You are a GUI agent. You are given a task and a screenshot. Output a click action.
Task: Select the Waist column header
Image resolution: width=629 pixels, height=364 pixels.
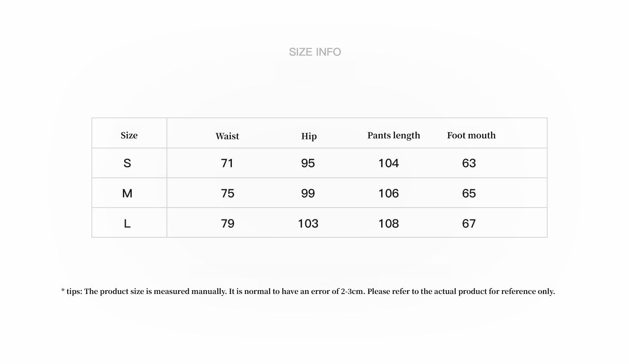227,136
